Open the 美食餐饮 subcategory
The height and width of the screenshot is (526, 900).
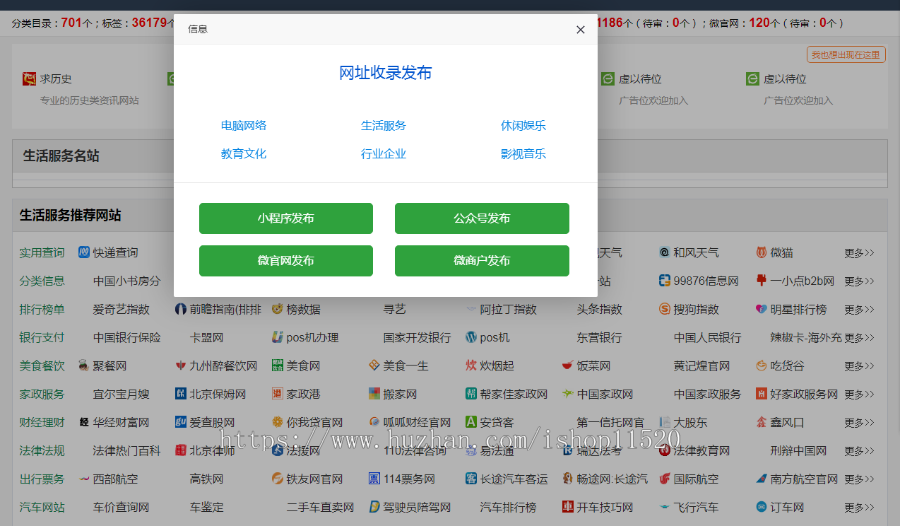pos(42,365)
